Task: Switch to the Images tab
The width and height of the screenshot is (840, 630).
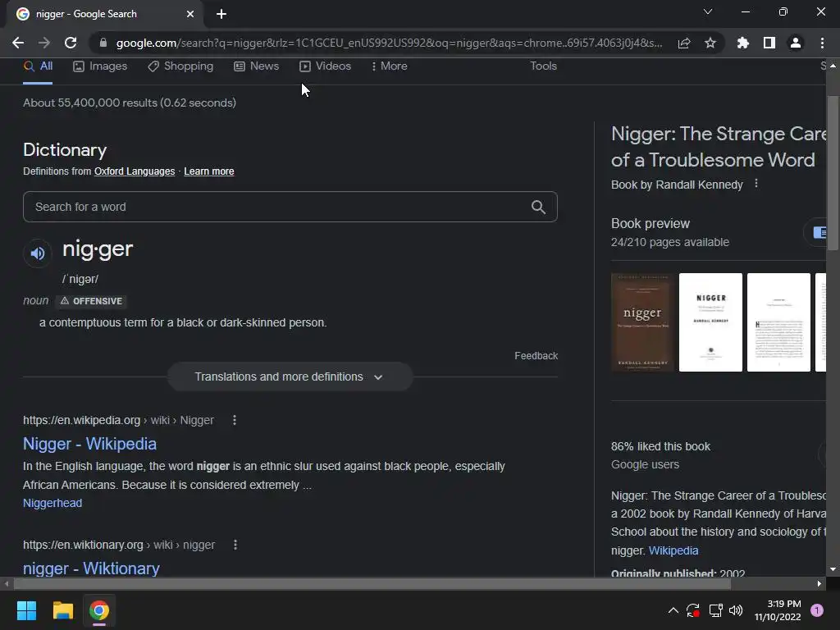Action: coord(100,66)
